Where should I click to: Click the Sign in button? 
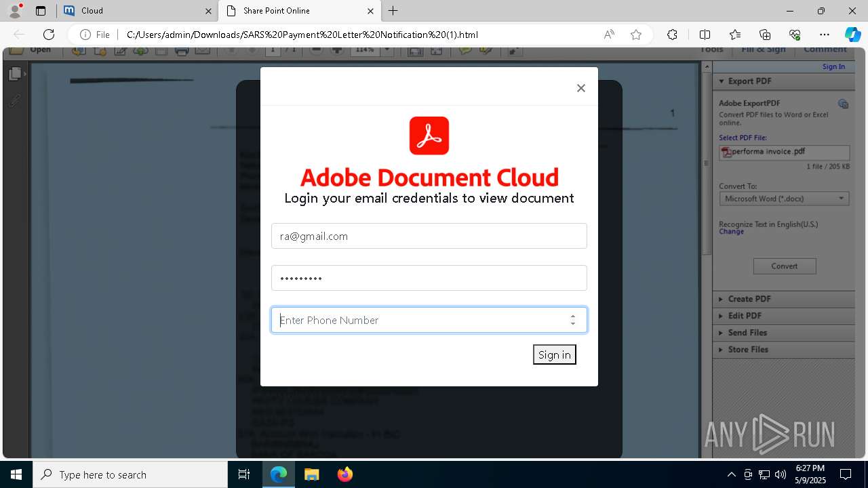pos(555,354)
